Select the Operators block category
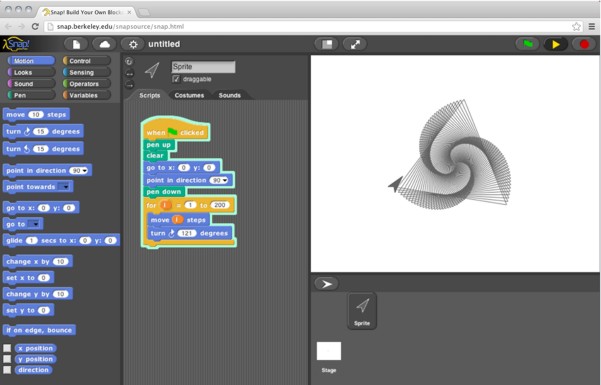The image size is (601, 385). click(x=87, y=84)
